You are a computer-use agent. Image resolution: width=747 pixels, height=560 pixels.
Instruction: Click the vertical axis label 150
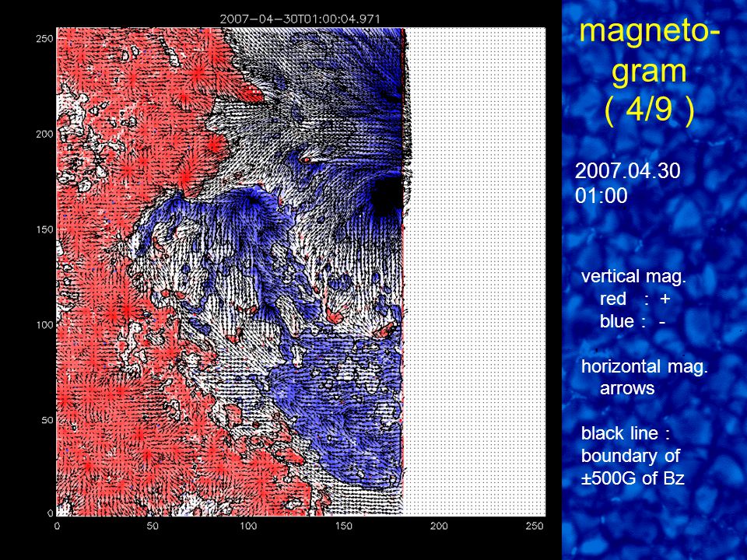click(x=44, y=229)
